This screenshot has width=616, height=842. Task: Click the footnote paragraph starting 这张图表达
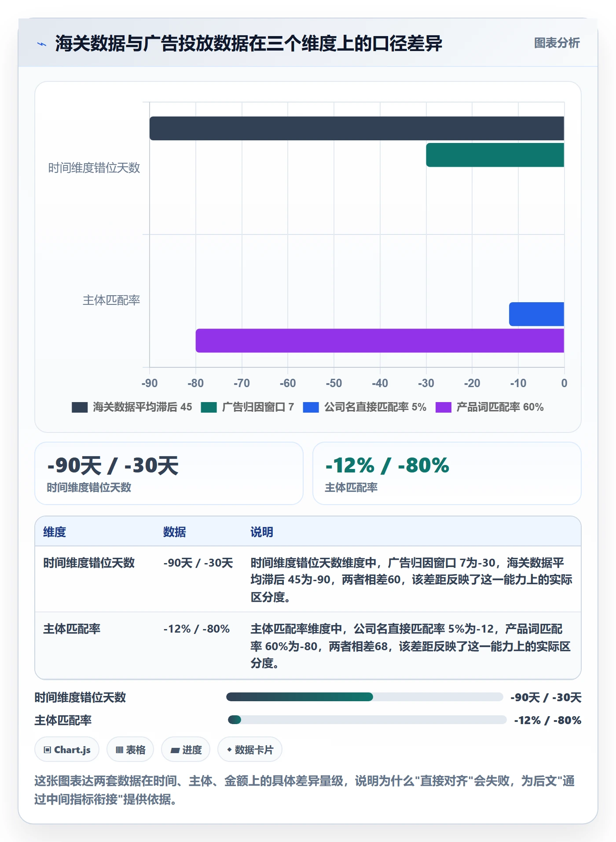(304, 790)
